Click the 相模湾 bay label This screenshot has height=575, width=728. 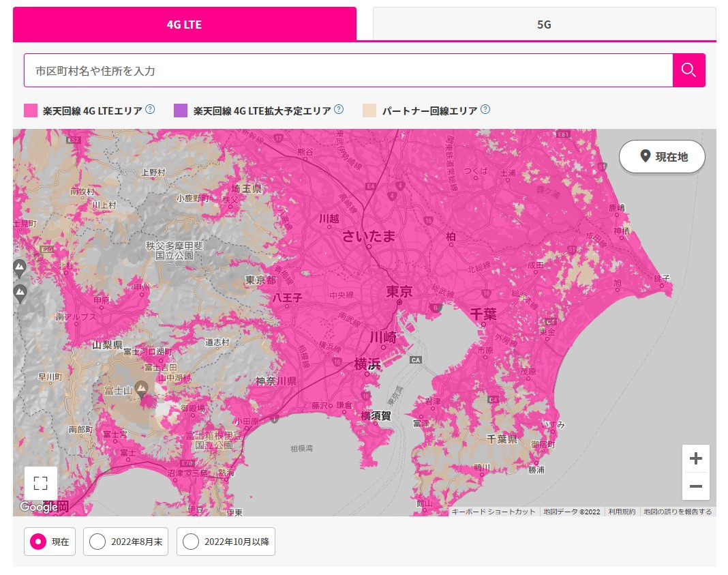click(301, 448)
